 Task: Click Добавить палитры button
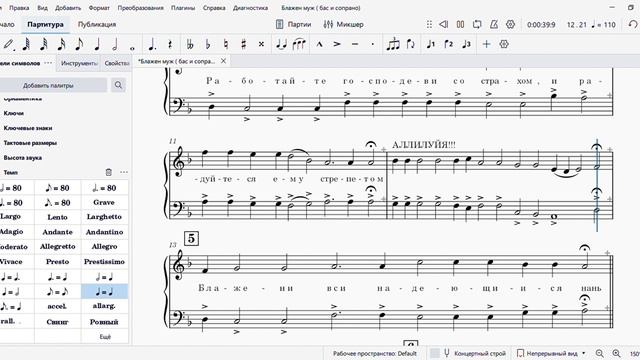(48, 85)
